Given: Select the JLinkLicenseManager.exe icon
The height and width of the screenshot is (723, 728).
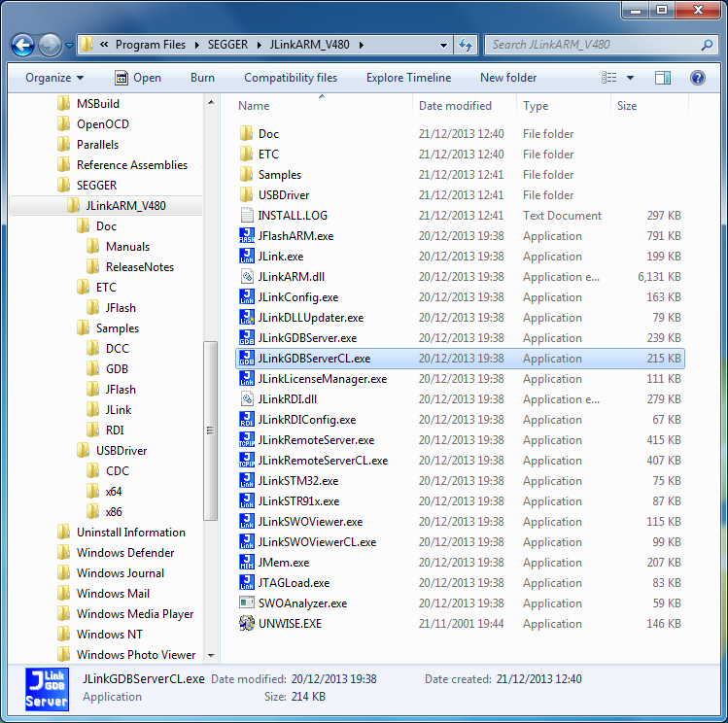Looking at the screenshot, I should coord(247,379).
